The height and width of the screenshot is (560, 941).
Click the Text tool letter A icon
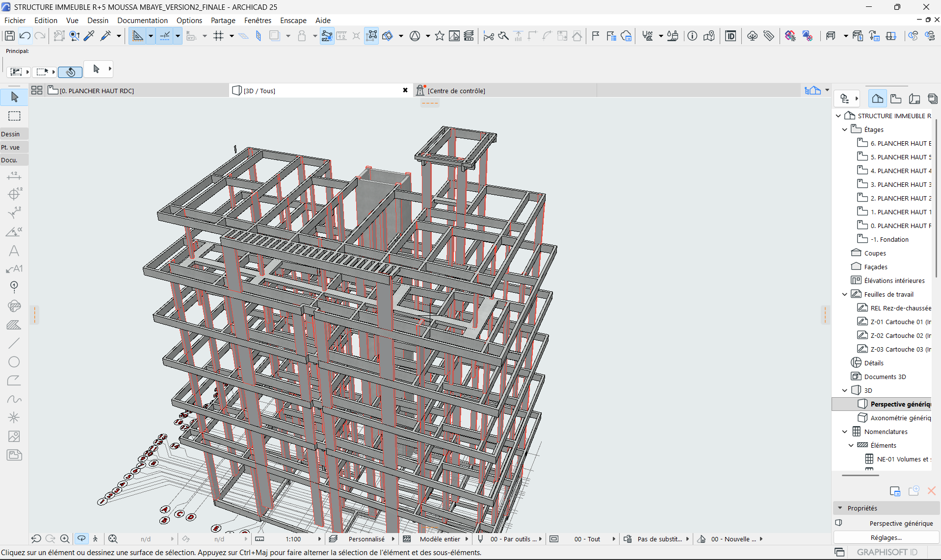[x=14, y=251]
